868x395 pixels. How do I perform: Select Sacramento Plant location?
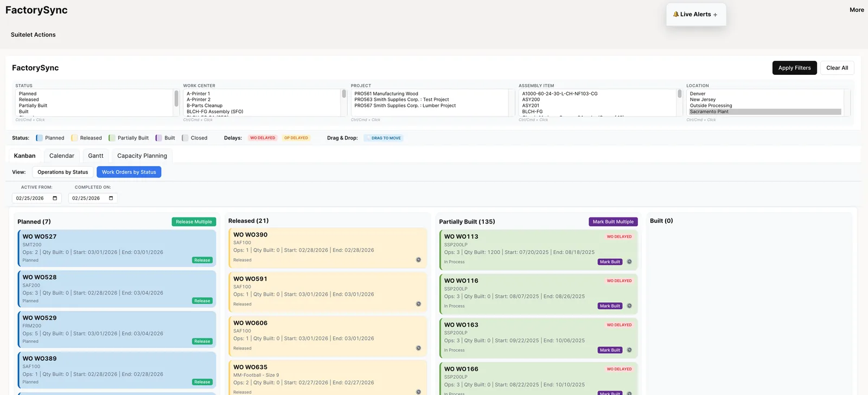[765, 112]
